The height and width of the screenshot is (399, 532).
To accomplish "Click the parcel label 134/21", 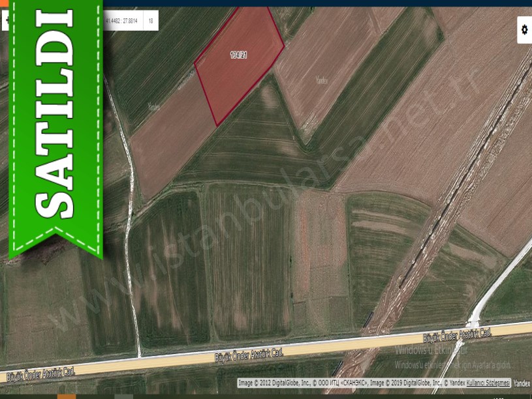I will [238, 55].
